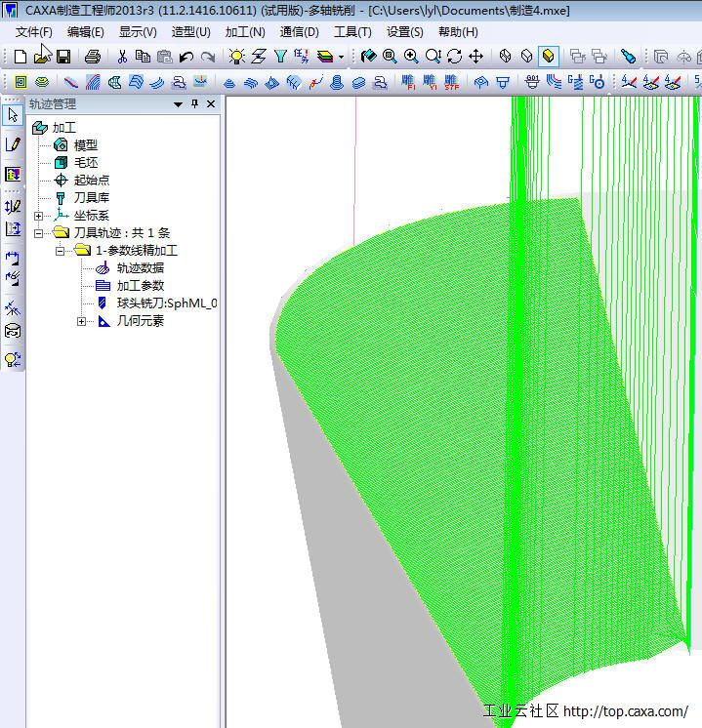Image resolution: width=702 pixels, height=728 pixels.
Task: Select 轨迹数据 in the tree
Action: (141, 268)
